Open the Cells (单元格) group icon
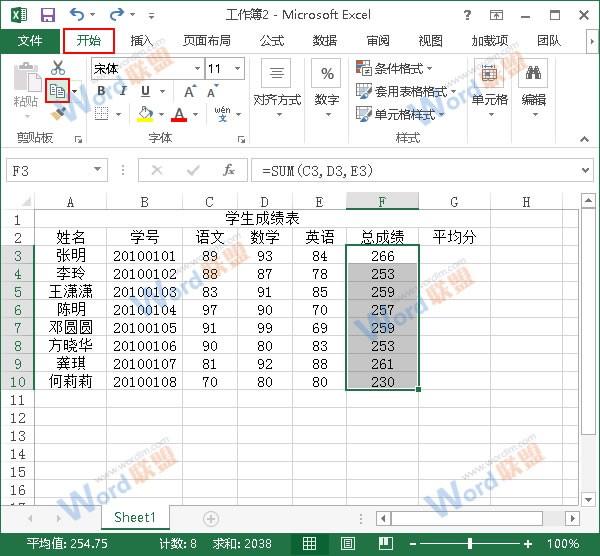Screen dimensions: 600x556 coord(489,73)
